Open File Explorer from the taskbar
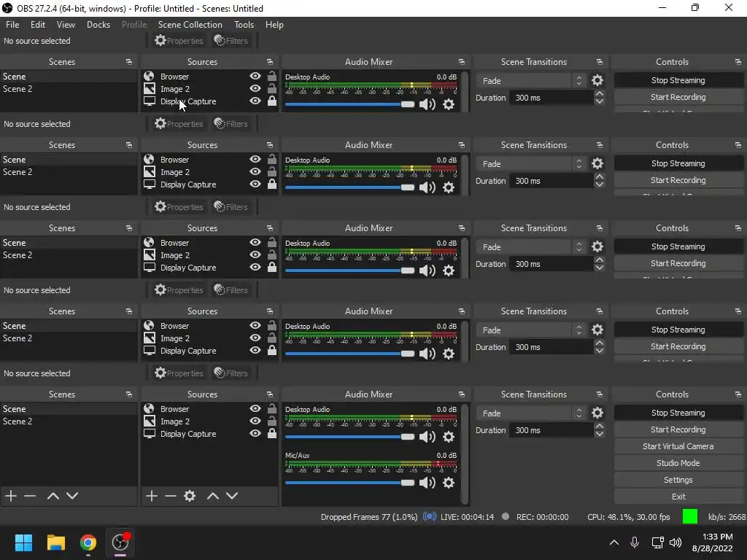 [55, 542]
